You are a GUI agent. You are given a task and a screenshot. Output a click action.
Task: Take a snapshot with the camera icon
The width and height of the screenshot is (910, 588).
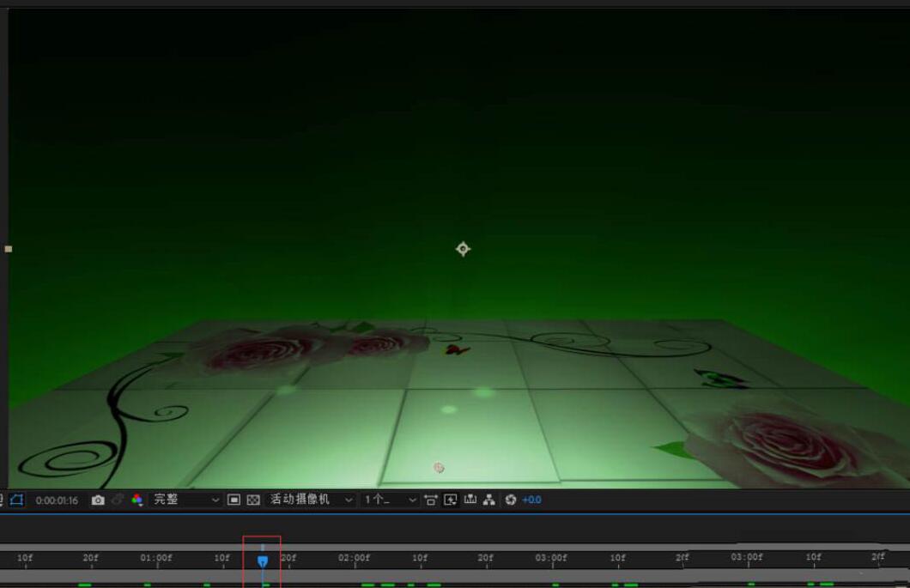click(98, 500)
